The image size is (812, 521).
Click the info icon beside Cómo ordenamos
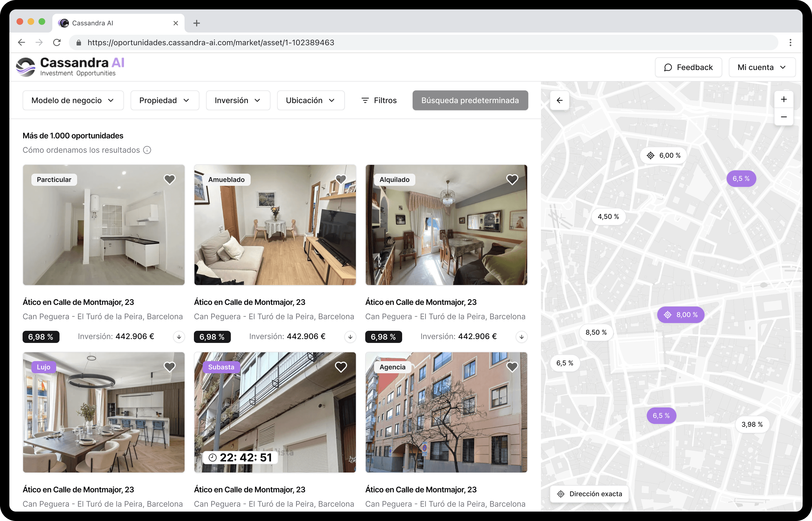(x=147, y=150)
